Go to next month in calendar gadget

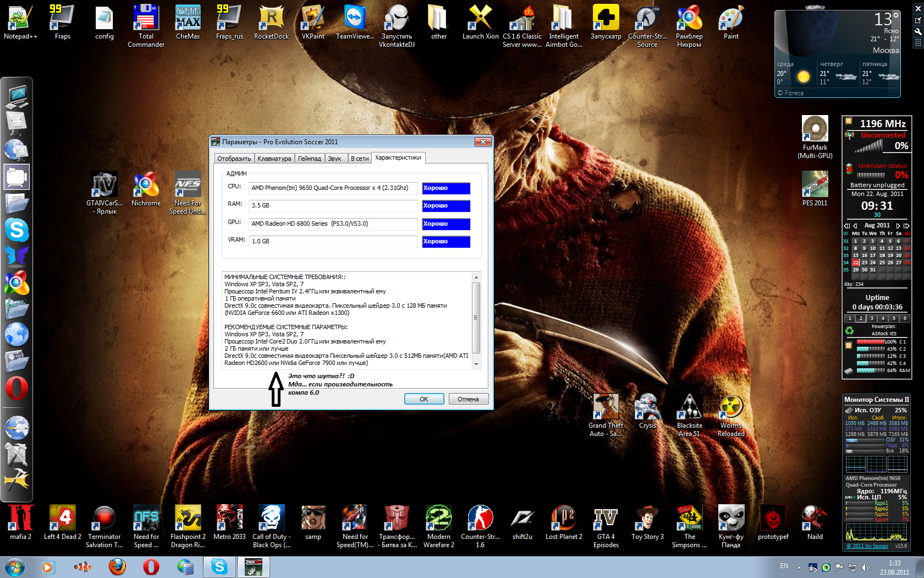(898, 226)
